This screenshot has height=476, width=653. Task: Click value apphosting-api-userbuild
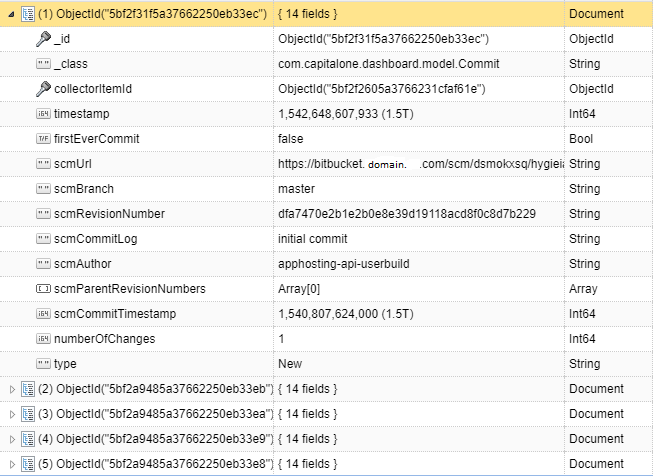[344, 264]
